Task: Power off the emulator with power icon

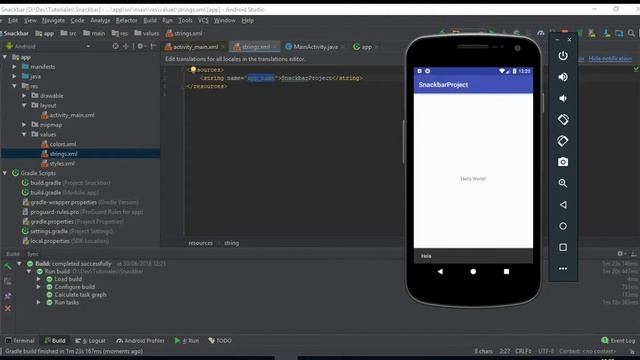Action: pyautogui.click(x=563, y=56)
